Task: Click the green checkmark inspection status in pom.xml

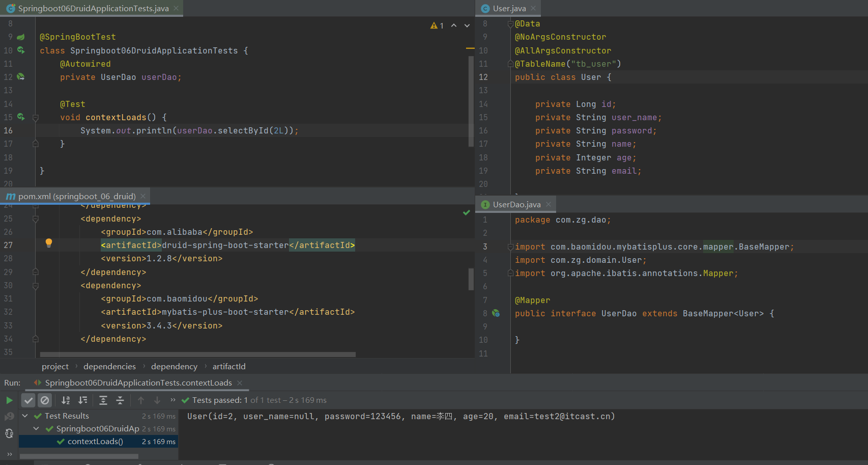Action: pos(467,212)
